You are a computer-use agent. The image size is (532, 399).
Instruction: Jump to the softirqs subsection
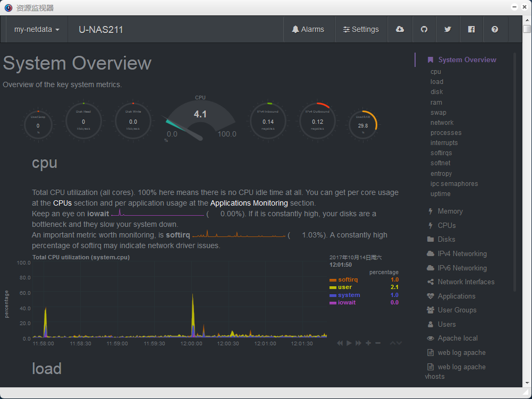click(x=441, y=152)
